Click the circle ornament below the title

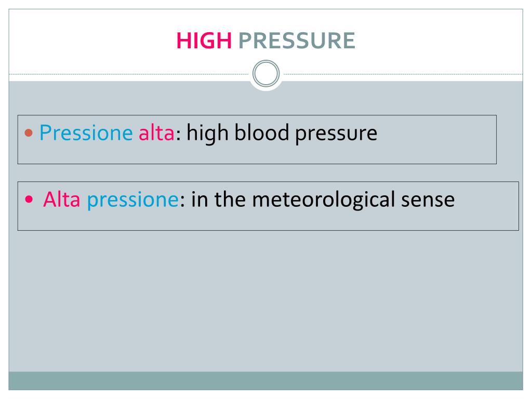click(266, 74)
